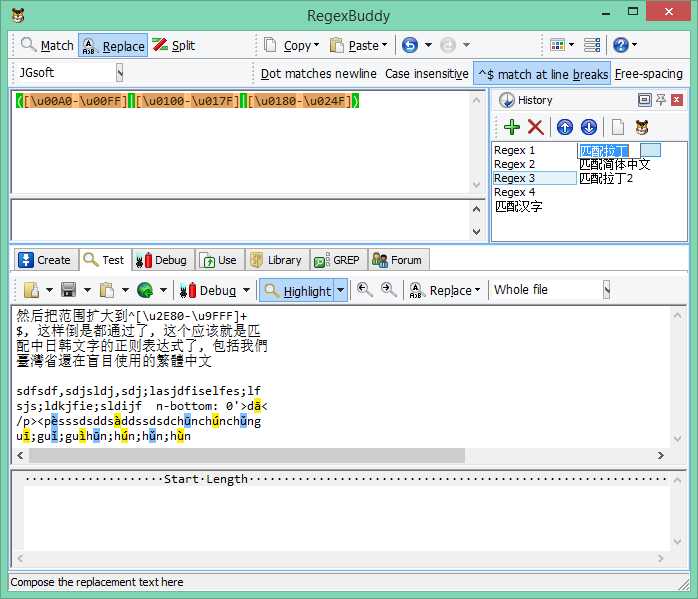
Task: Click the new test file icon
Action: point(31,291)
